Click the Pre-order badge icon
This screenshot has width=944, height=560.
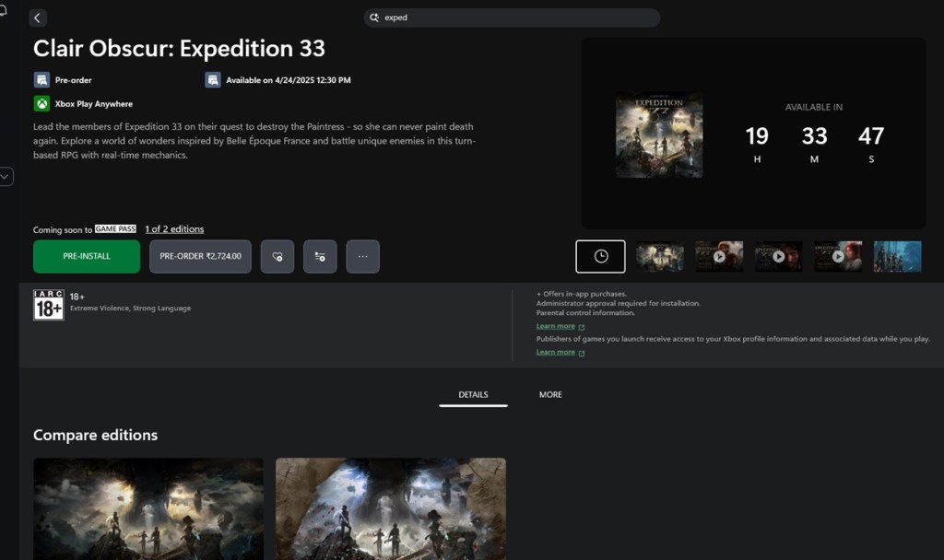(x=41, y=80)
